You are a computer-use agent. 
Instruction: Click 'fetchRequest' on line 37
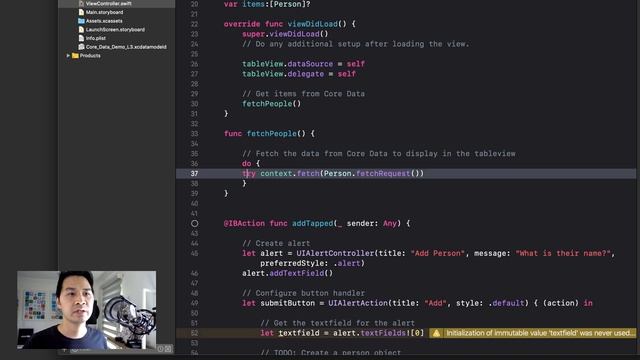(383, 173)
